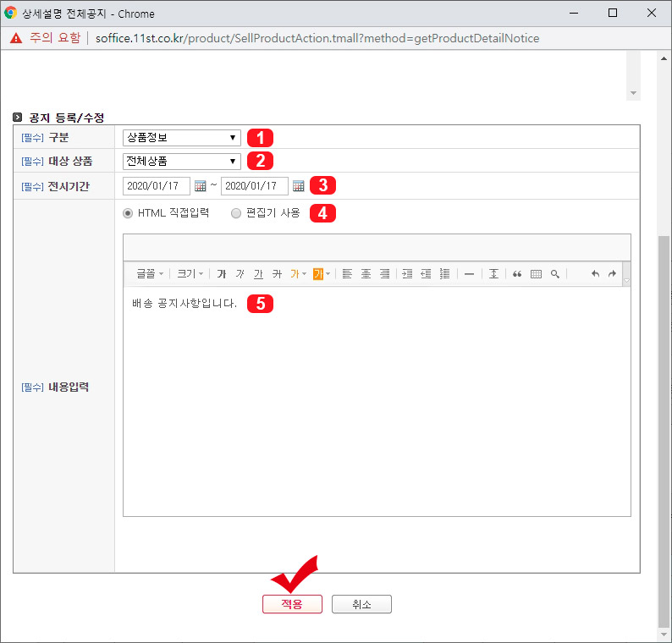Open the text background color picker
Image resolution: width=672 pixels, height=643 pixels.
pos(322,274)
